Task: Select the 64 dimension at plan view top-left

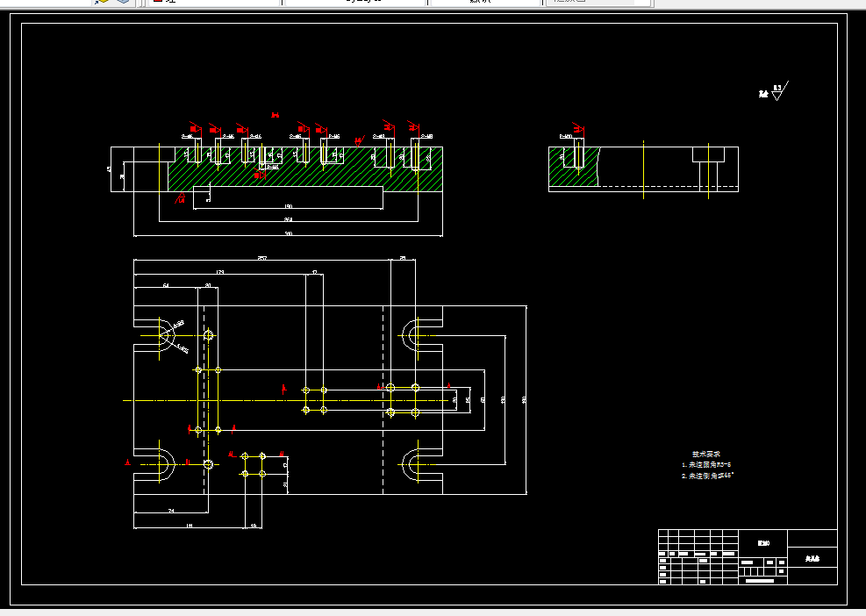Action: (x=166, y=286)
